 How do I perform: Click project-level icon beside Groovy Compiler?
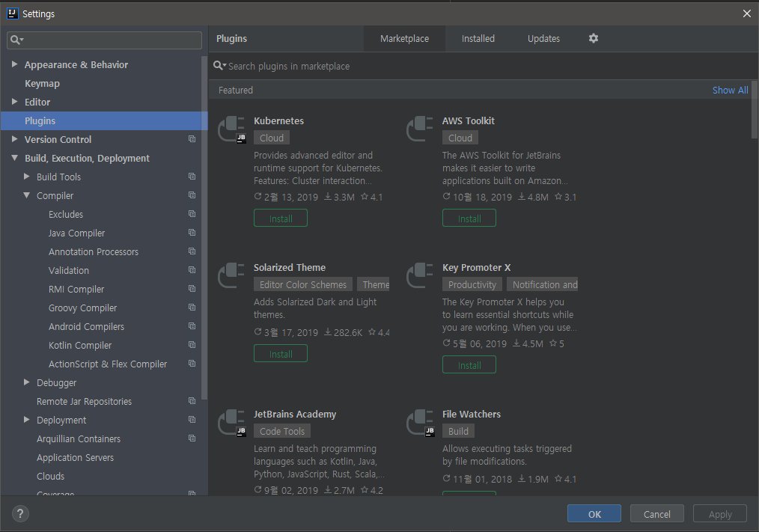coord(192,308)
